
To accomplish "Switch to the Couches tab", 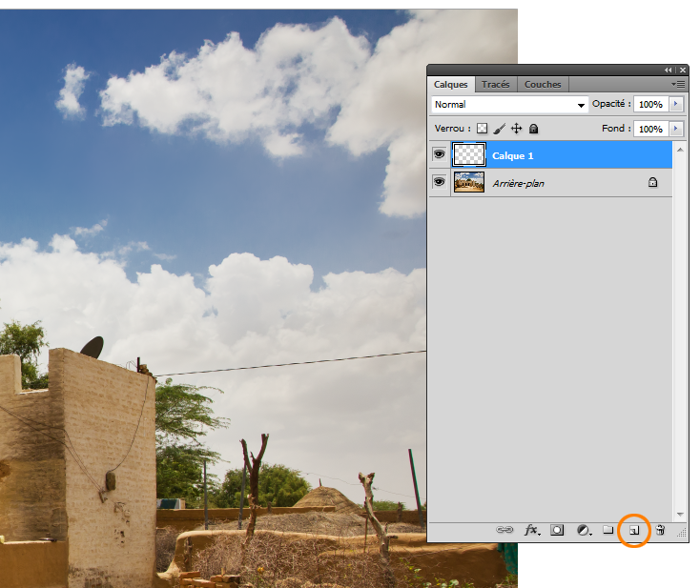I will point(543,85).
